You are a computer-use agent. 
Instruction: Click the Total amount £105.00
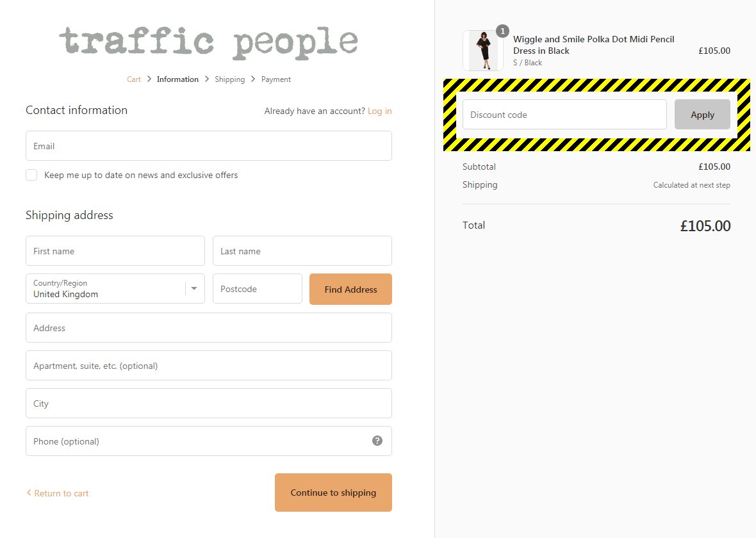[x=705, y=225]
